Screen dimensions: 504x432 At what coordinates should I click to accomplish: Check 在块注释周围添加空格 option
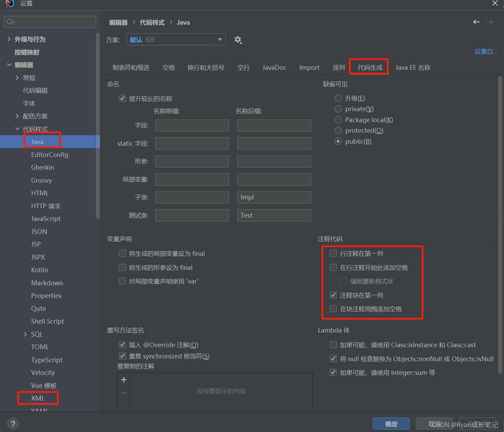(333, 309)
